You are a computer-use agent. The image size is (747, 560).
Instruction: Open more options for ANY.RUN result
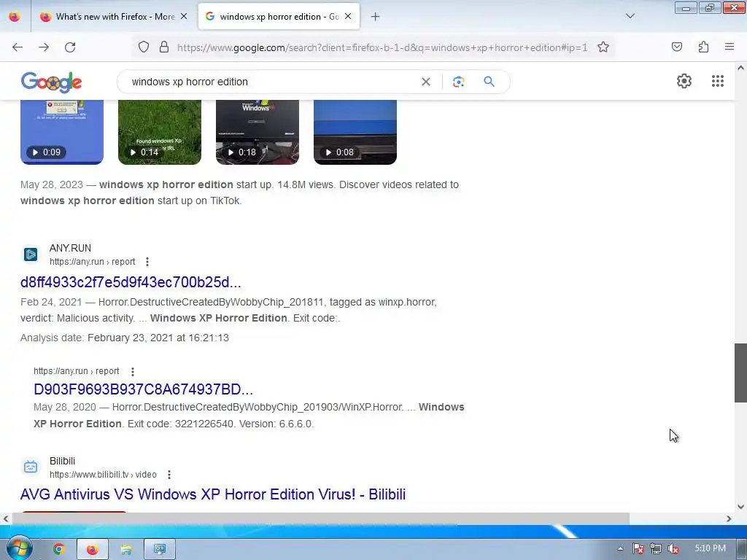point(147,262)
